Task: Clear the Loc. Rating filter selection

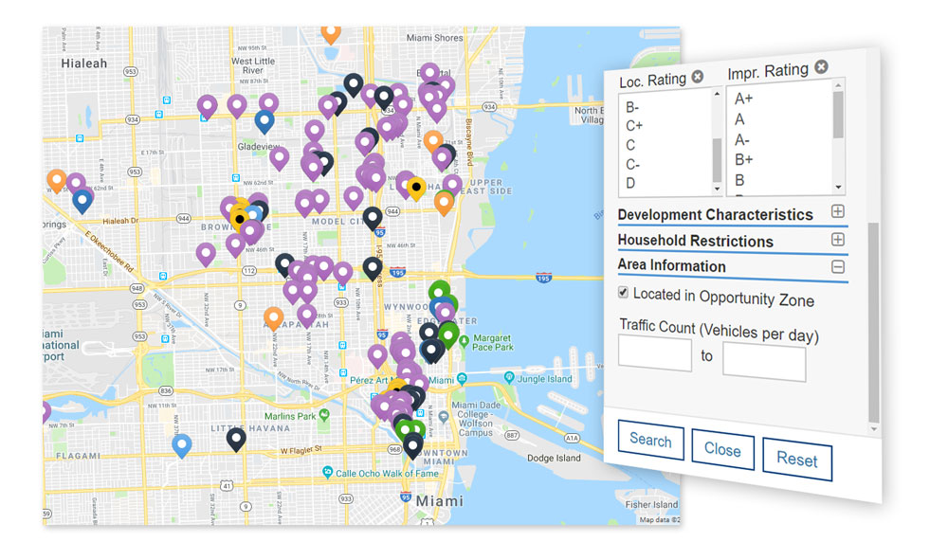Action: click(x=698, y=77)
